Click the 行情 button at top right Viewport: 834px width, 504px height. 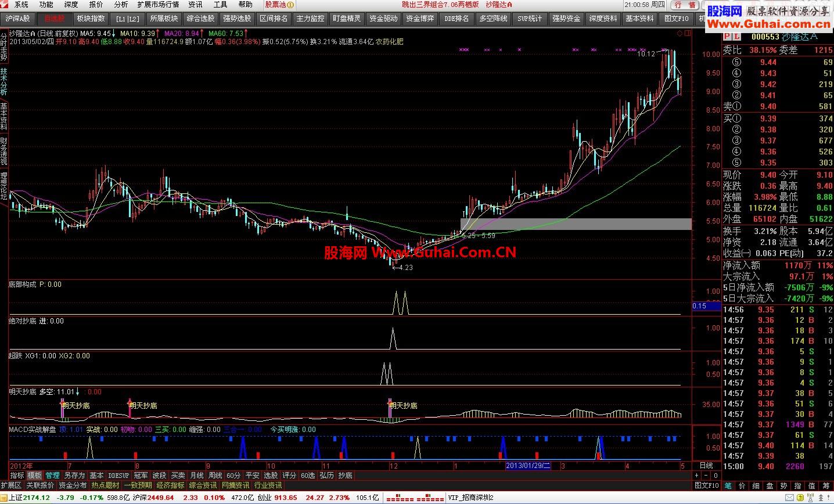685,5
